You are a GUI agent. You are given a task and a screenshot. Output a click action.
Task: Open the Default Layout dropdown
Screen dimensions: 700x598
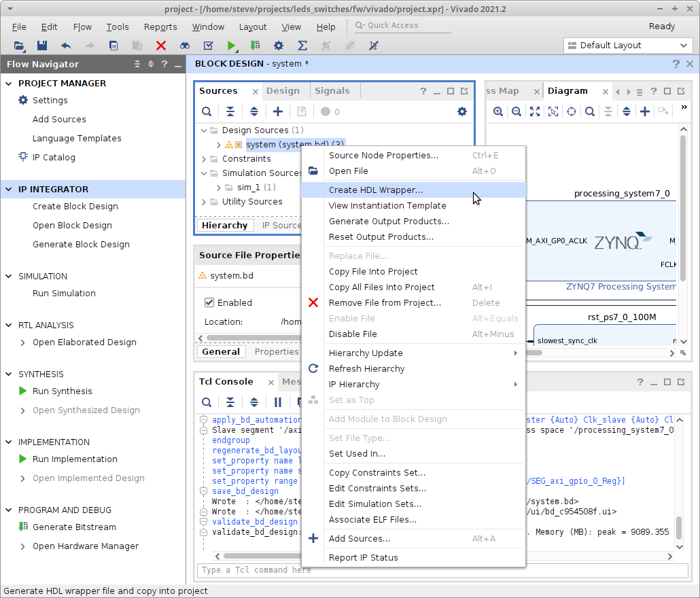coord(628,46)
